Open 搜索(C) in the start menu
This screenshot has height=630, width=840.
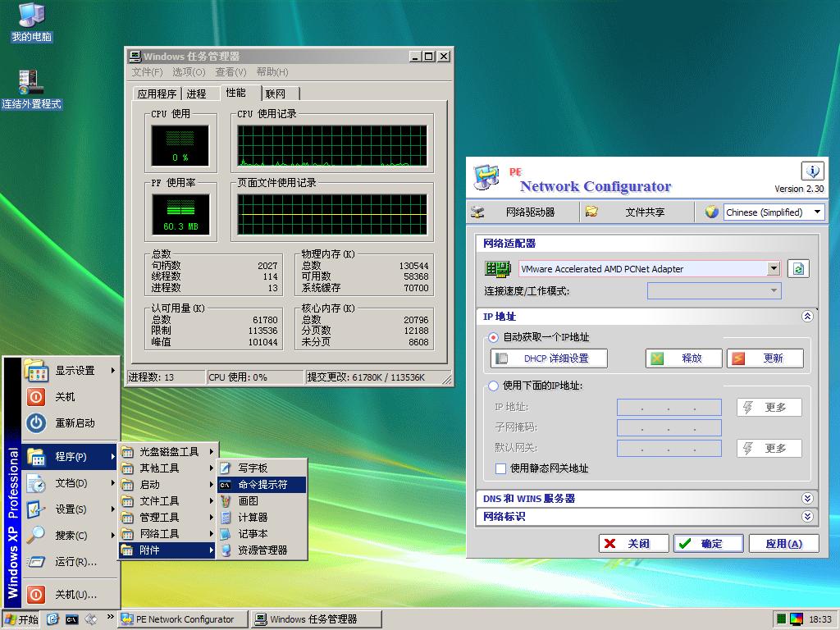[x=71, y=535]
